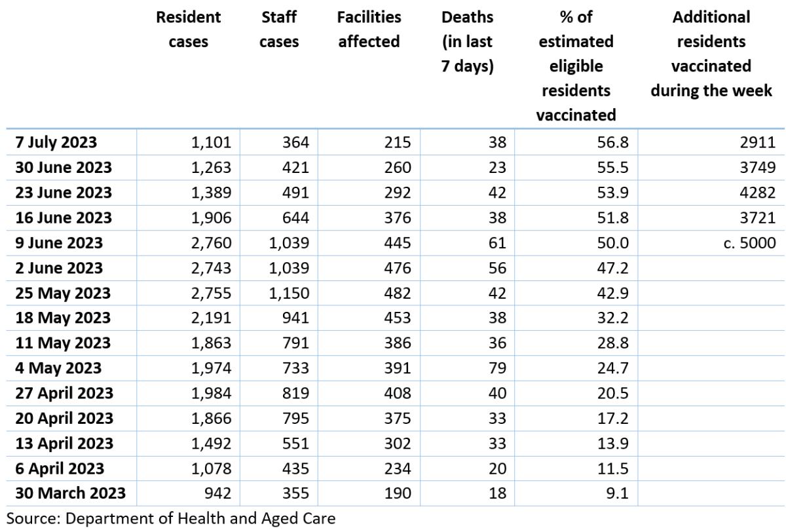Select facilities affected value 482
The width and height of the screenshot is (786, 532).
click(x=398, y=293)
